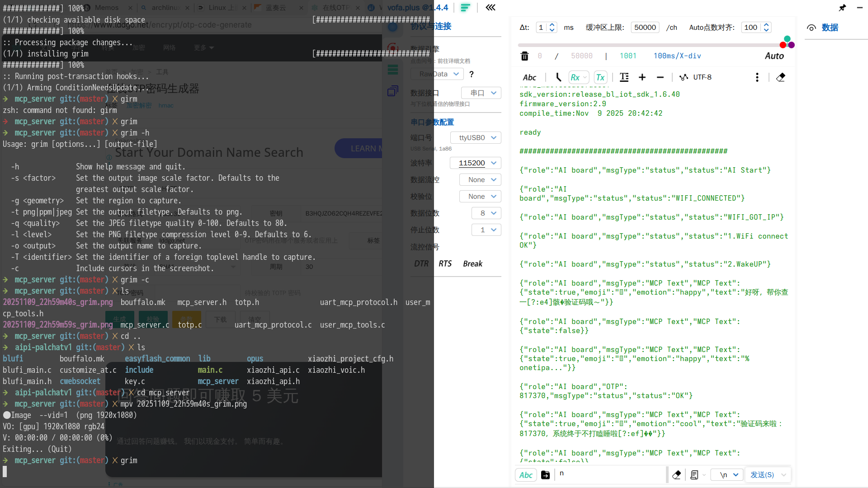
Task: Click the plus icon to increase font
Action: point(642,77)
